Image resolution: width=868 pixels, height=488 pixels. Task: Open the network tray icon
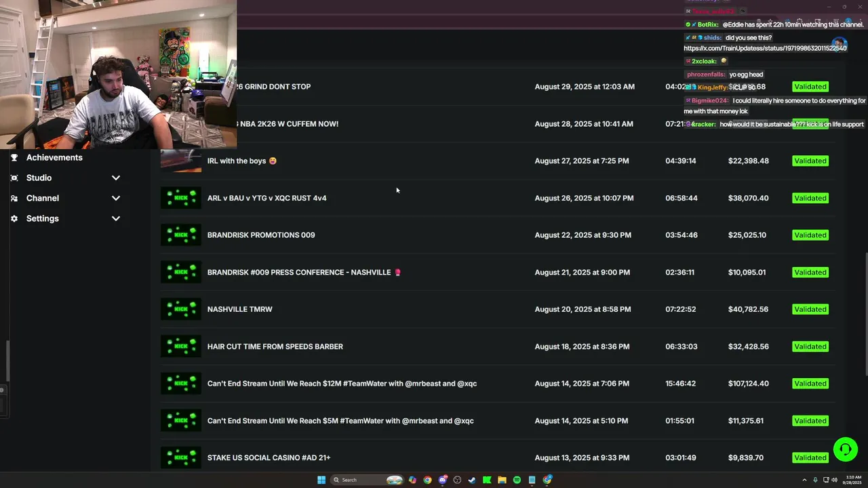click(x=826, y=480)
